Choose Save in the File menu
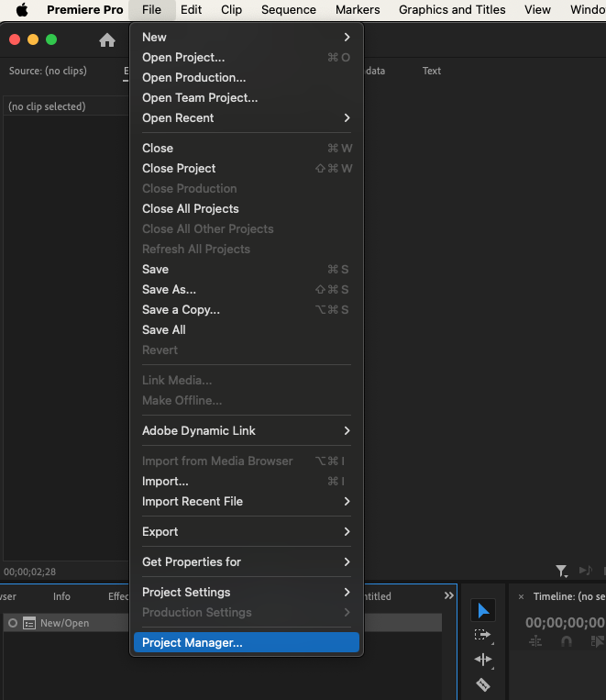The width and height of the screenshot is (606, 700). click(x=247, y=269)
